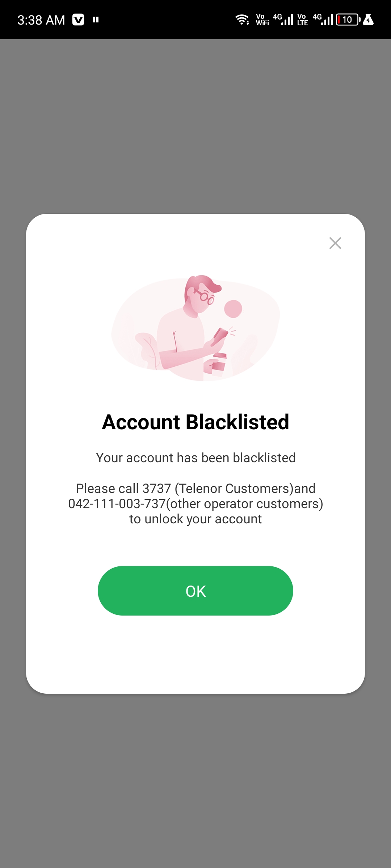
Task: Tap the V app notification icon
Action: [78, 20]
